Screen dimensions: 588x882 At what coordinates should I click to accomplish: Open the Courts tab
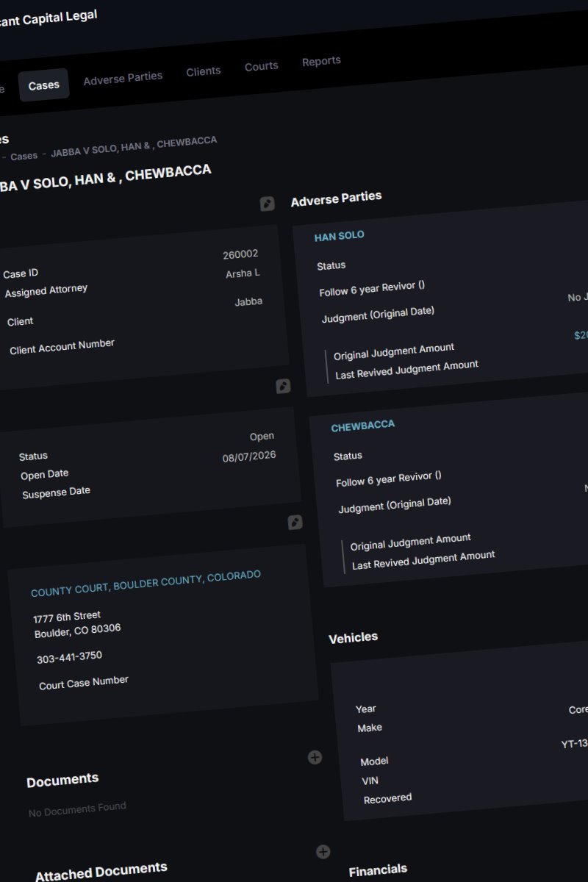pyautogui.click(x=262, y=66)
